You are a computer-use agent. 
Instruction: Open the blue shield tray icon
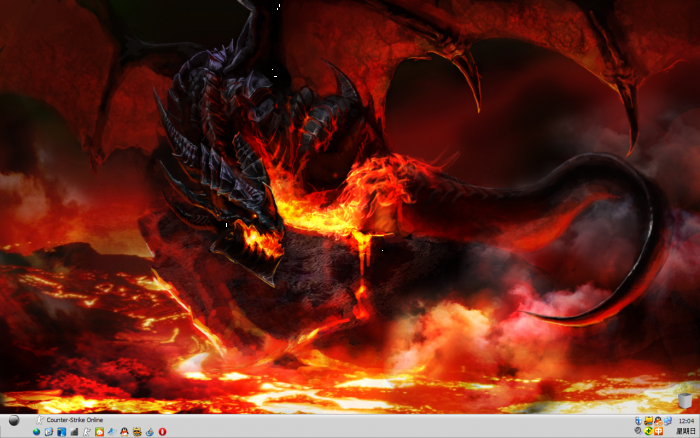pos(638,421)
